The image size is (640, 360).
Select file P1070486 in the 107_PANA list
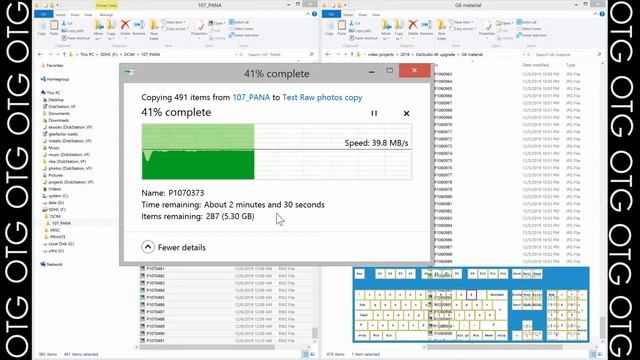point(155,304)
